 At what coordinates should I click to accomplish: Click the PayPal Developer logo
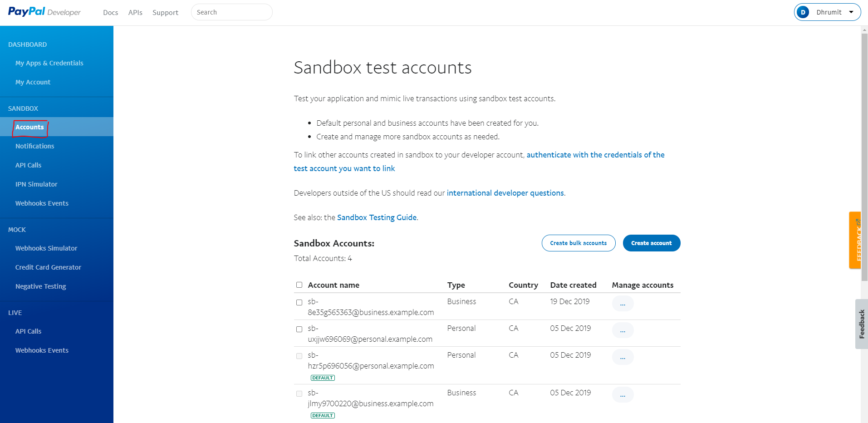click(44, 12)
